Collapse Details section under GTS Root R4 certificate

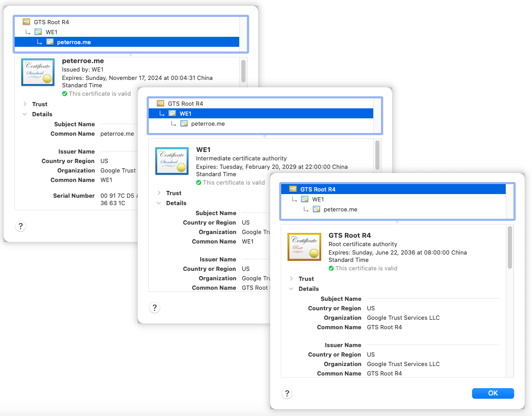coord(292,289)
